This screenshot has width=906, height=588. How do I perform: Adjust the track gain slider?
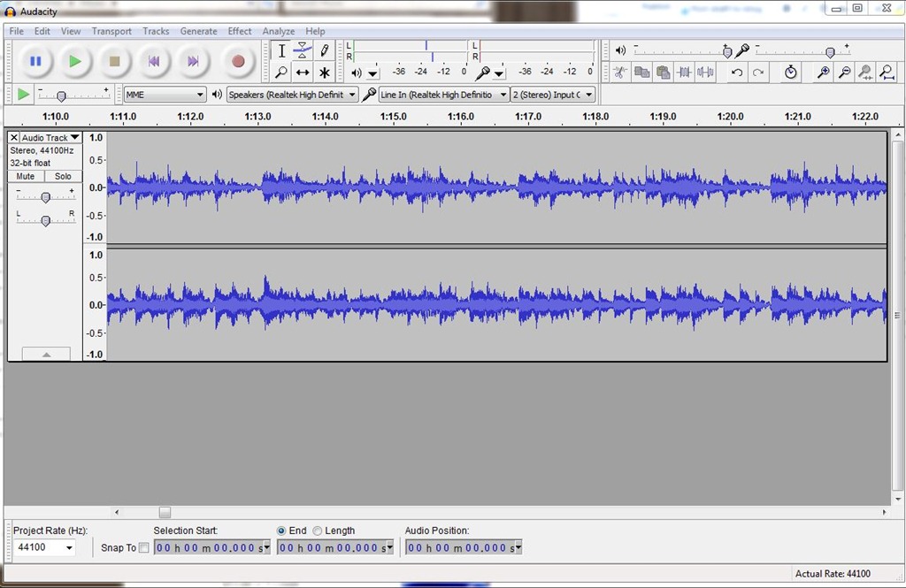point(44,196)
